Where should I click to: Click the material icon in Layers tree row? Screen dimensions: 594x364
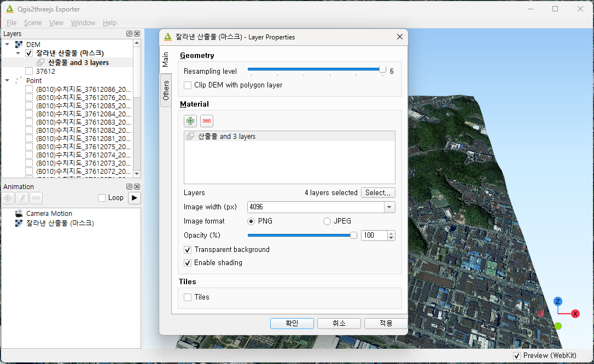[x=40, y=62]
